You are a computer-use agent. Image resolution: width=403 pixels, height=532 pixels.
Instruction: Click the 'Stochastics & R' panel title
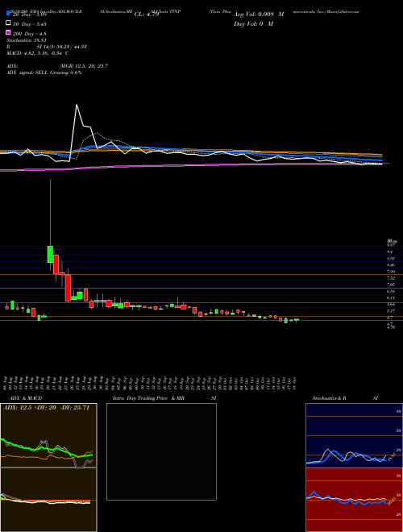coord(330,398)
